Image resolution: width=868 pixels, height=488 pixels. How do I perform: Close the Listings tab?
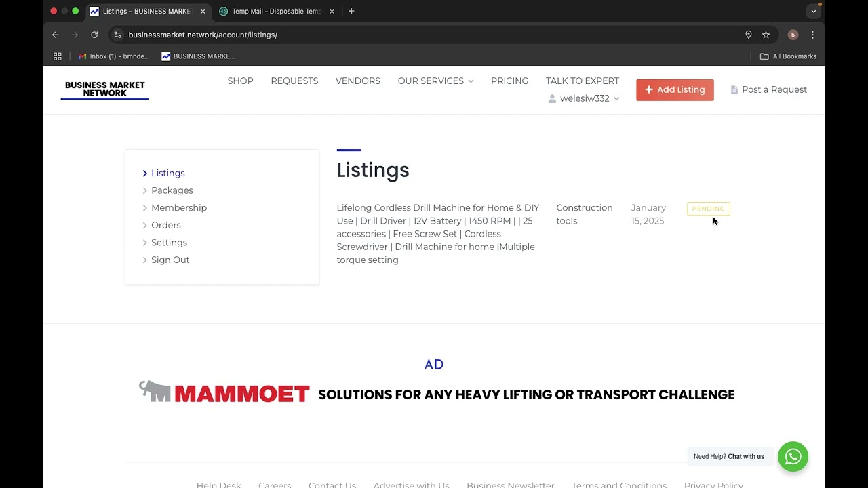pyautogui.click(x=202, y=11)
